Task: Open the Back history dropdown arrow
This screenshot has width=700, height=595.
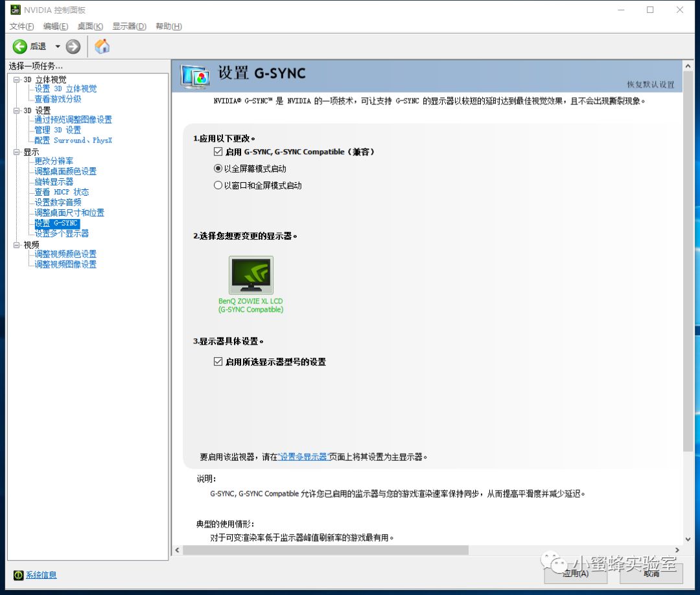Action: (58, 47)
